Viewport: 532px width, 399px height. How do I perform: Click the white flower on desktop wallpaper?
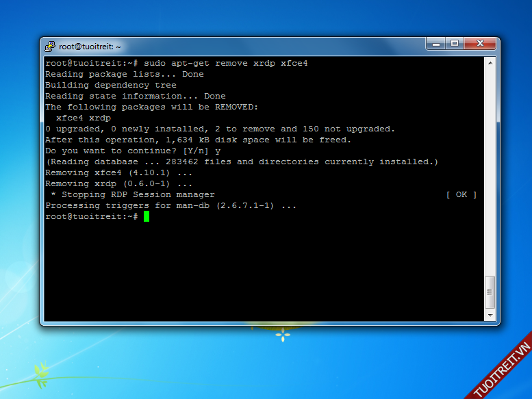pos(282,335)
